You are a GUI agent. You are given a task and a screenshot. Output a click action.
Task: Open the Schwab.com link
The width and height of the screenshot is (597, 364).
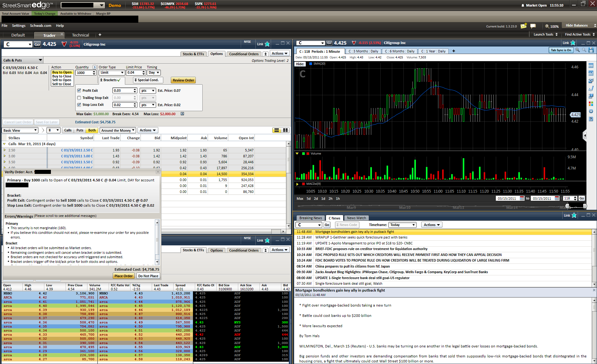(x=41, y=26)
